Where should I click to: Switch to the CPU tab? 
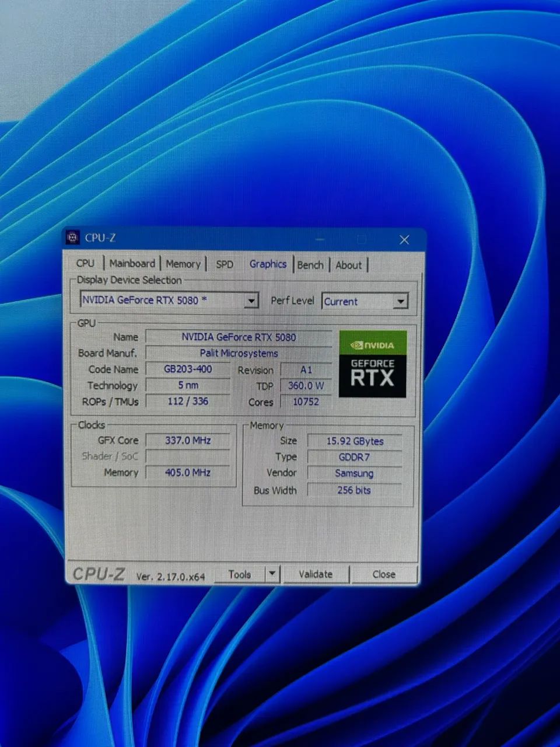click(x=85, y=263)
